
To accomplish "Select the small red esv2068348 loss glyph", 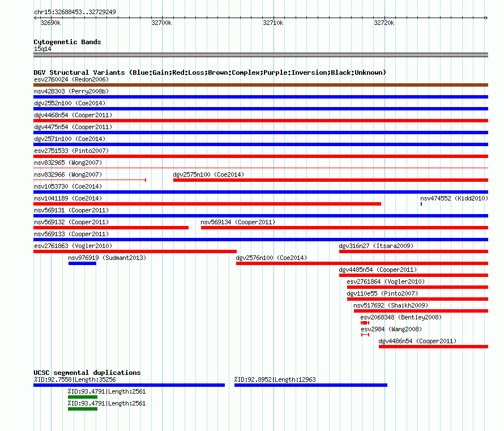I will click(365, 323).
